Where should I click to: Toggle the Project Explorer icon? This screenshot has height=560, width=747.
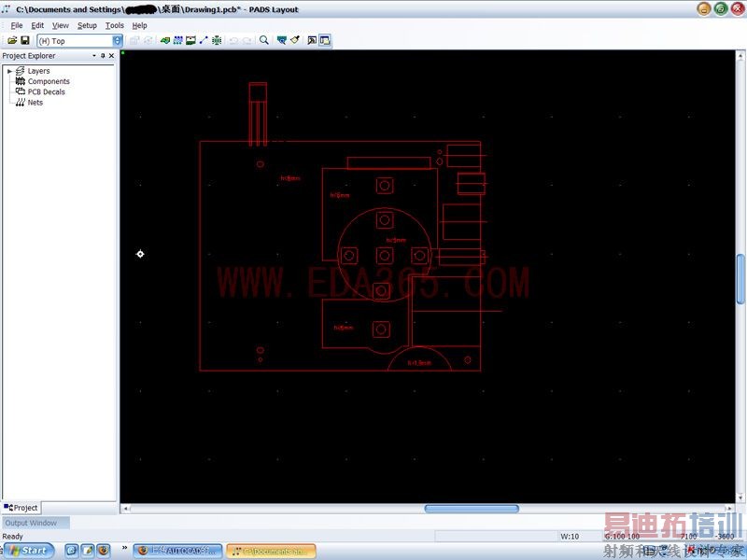pos(325,41)
